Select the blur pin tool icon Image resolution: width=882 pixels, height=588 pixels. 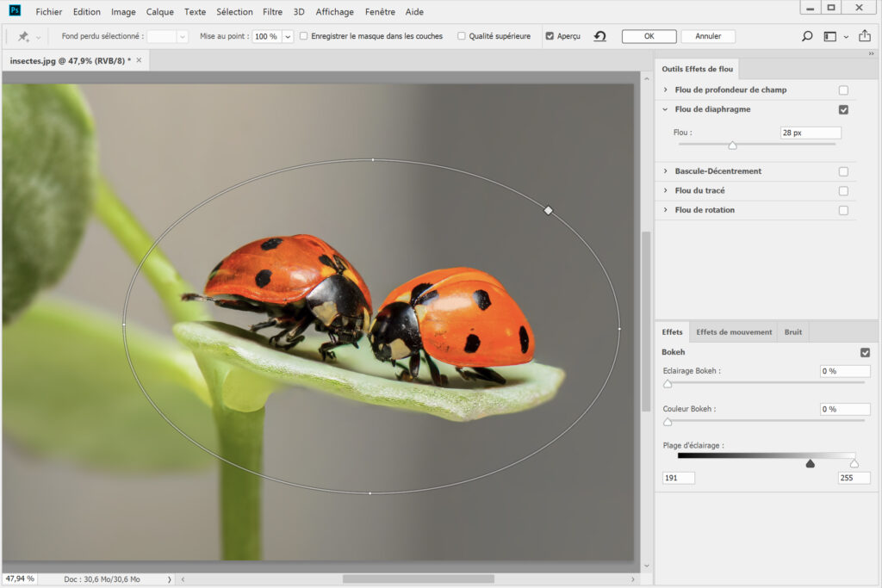[x=23, y=36]
